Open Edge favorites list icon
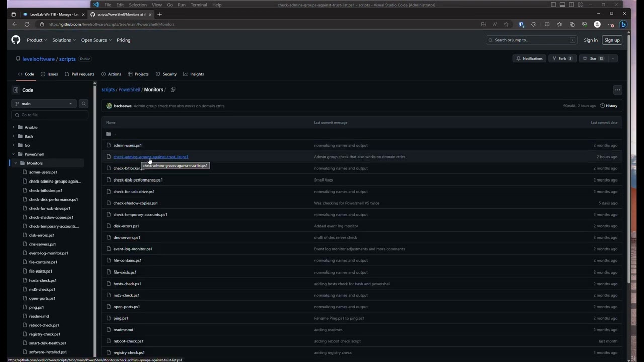The width and height of the screenshot is (644, 362). (559, 24)
